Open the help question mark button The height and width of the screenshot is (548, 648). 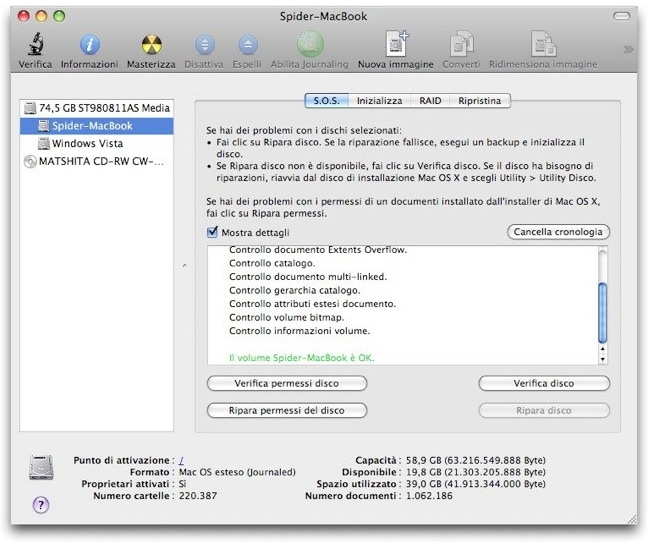pos(40,505)
